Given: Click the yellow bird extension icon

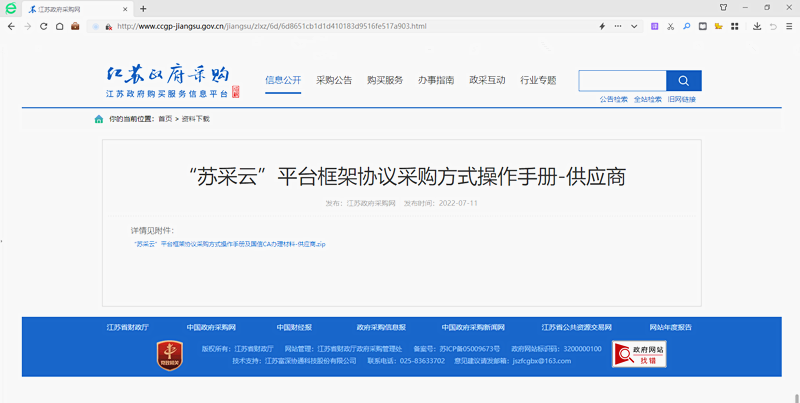Looking at the screenshot, I should tap(718, 26).
